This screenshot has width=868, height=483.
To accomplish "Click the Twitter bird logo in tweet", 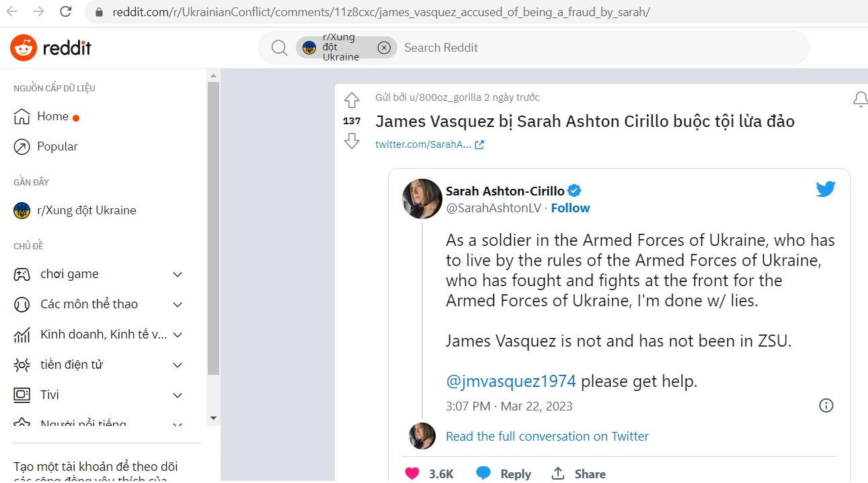I will tap(826, 189).
